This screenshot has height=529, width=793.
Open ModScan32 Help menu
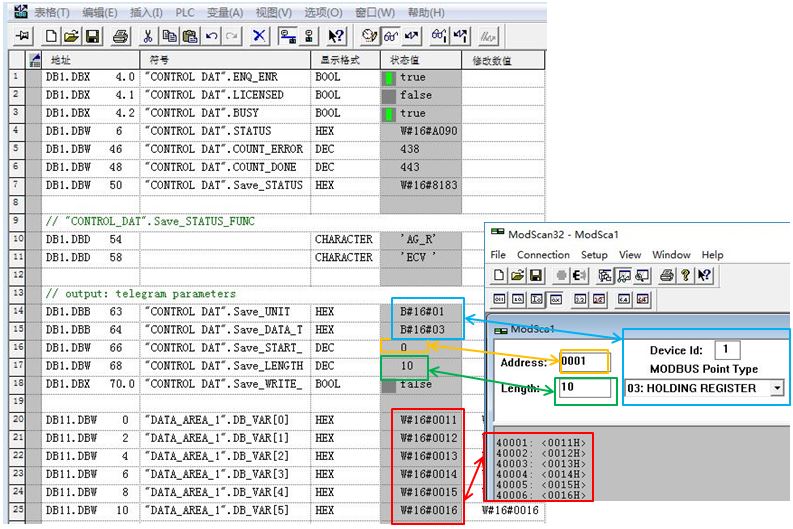pyautogui.click(x=712, y=254)
